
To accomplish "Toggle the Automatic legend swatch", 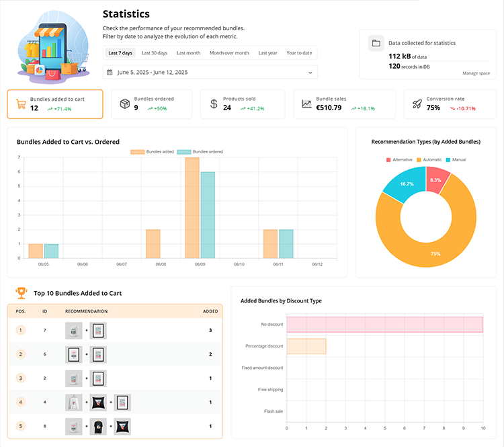I will (x=419, y=160).
